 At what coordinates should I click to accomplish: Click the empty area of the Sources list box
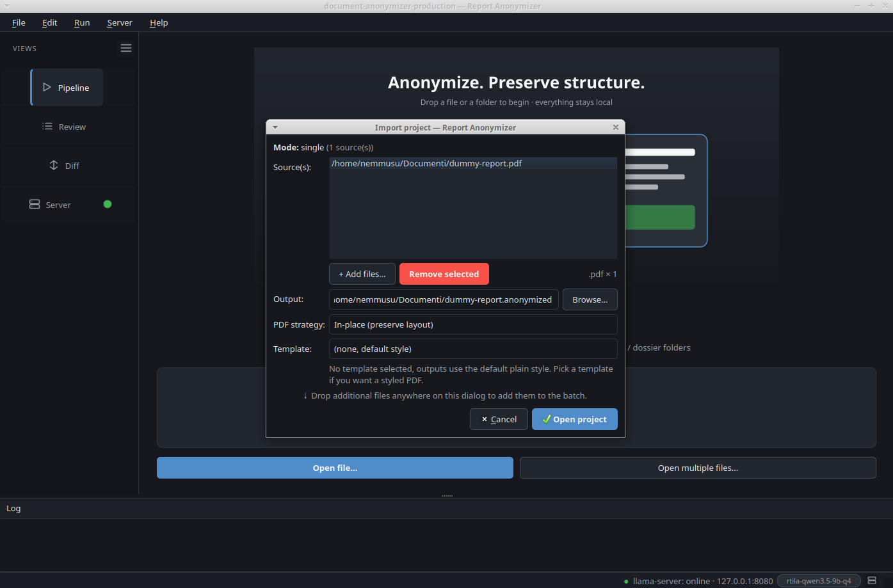pos(473,214)
